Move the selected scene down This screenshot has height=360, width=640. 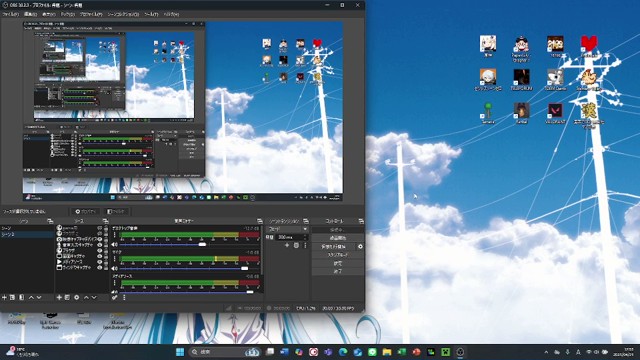tap(39, 298)
